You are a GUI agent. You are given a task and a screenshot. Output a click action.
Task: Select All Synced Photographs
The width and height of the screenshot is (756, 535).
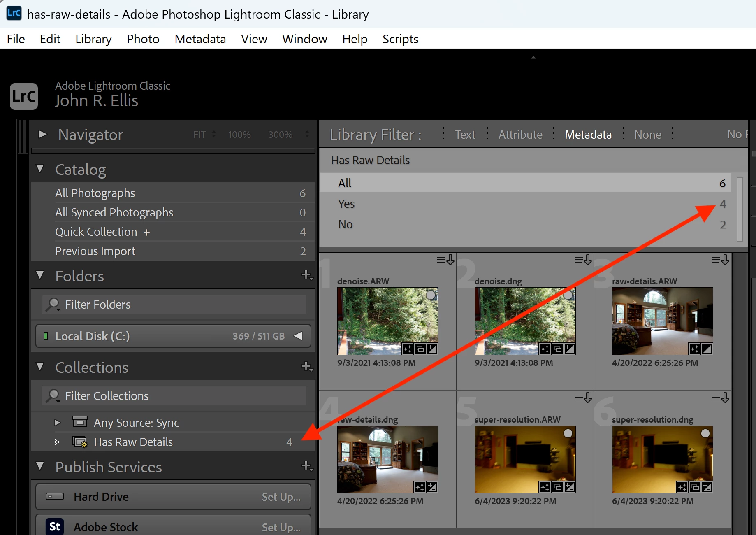point(173,212)
